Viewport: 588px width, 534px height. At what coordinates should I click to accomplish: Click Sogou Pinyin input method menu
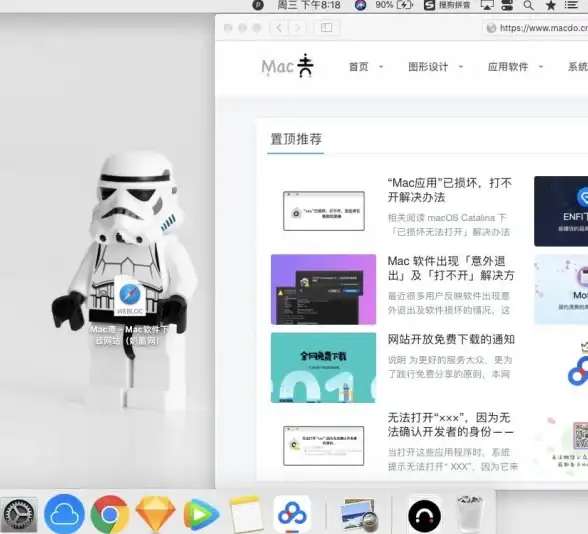(447, 5)
